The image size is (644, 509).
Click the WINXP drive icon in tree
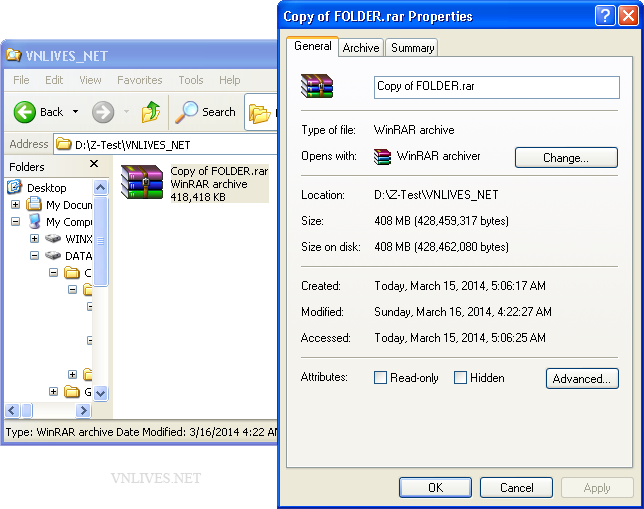click(x=53, y=238)
